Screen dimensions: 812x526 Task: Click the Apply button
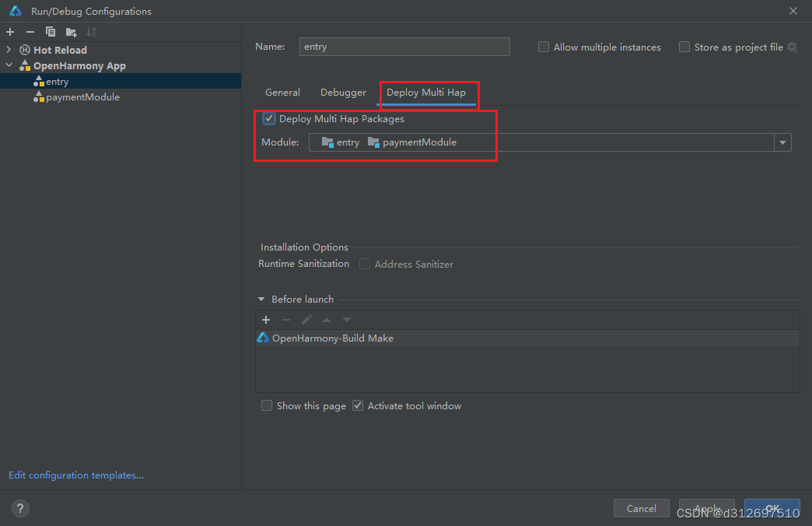pos(706,508)
